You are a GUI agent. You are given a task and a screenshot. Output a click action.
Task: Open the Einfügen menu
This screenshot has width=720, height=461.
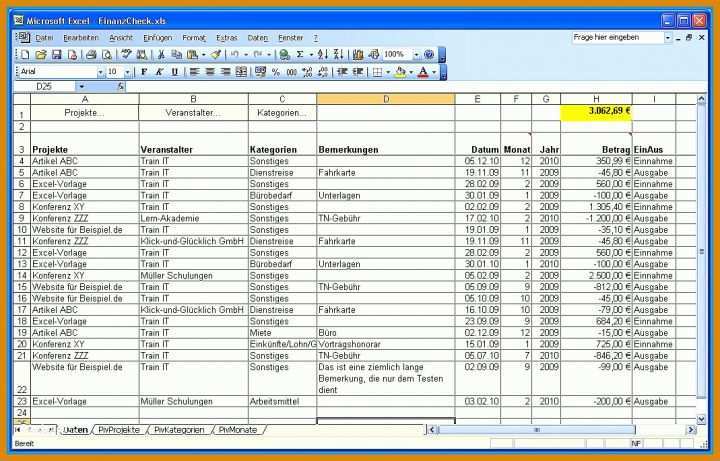[158, 38]
